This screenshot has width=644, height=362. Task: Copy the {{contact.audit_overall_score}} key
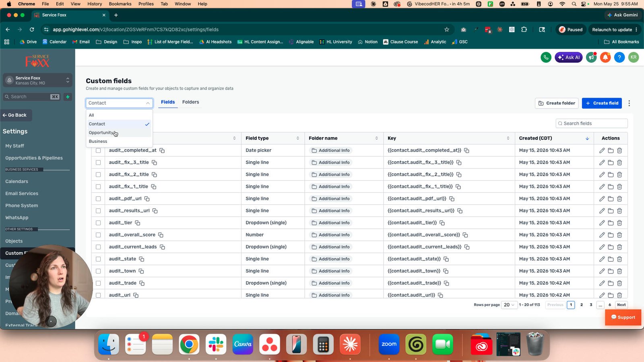pyautogui.click(x=465, y=235)
